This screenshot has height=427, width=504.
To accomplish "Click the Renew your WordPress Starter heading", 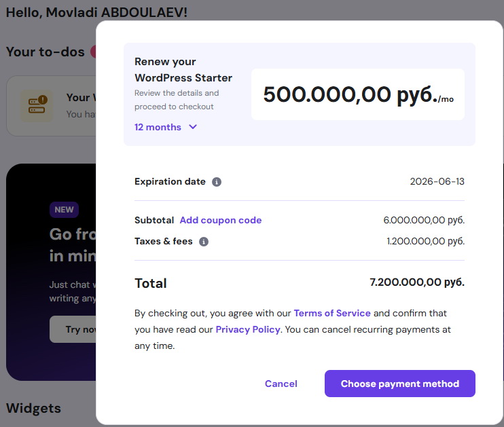I will (183, 69).
